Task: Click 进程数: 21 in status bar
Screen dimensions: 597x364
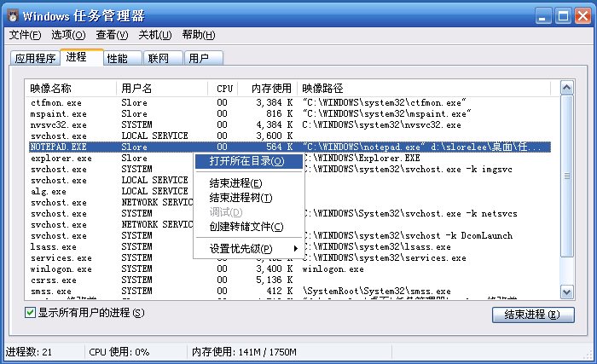Action: (29, 352)
